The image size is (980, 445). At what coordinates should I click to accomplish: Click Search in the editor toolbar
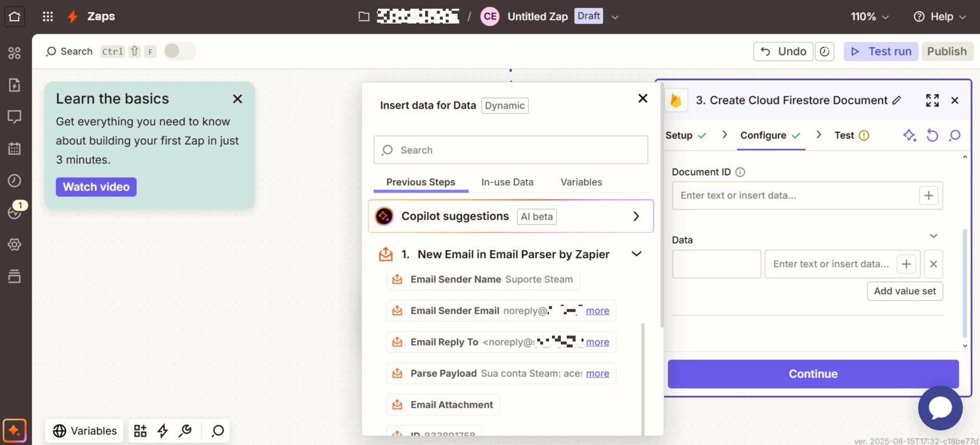point(69,51)
